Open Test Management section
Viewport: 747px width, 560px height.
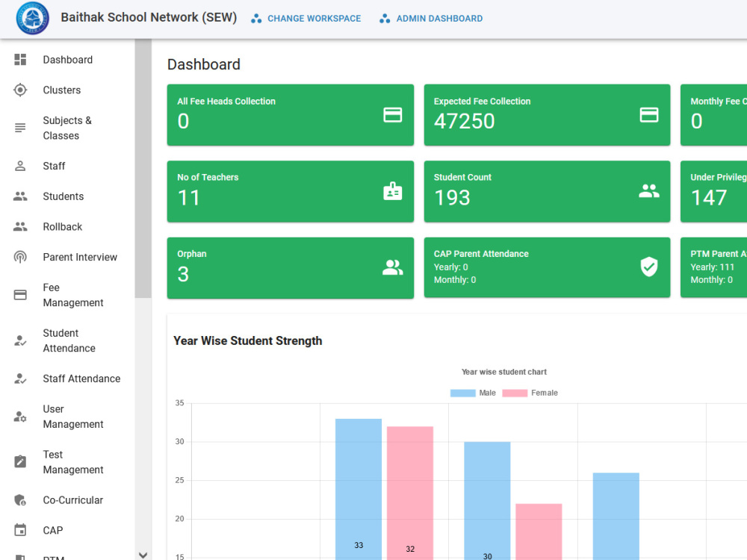(68, 462)
